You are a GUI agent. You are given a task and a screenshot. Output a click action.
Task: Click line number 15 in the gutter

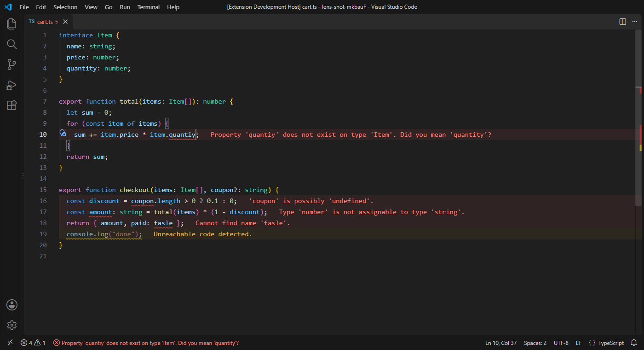click(x=43, y=190)
